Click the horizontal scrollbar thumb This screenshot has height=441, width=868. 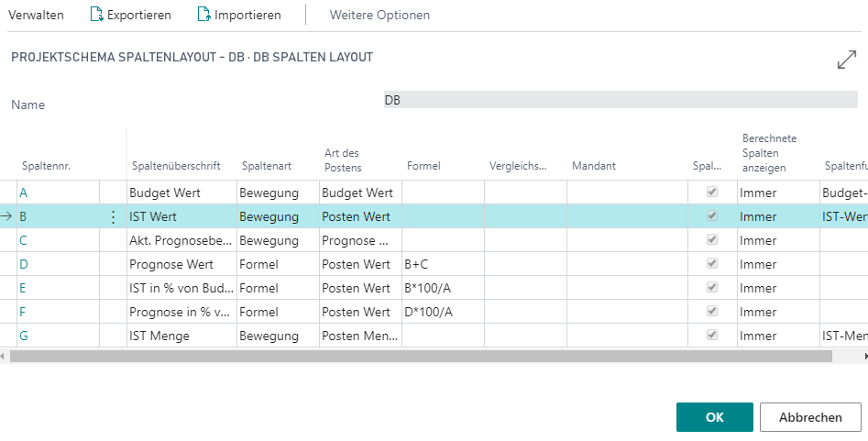(x=421, y=357)
